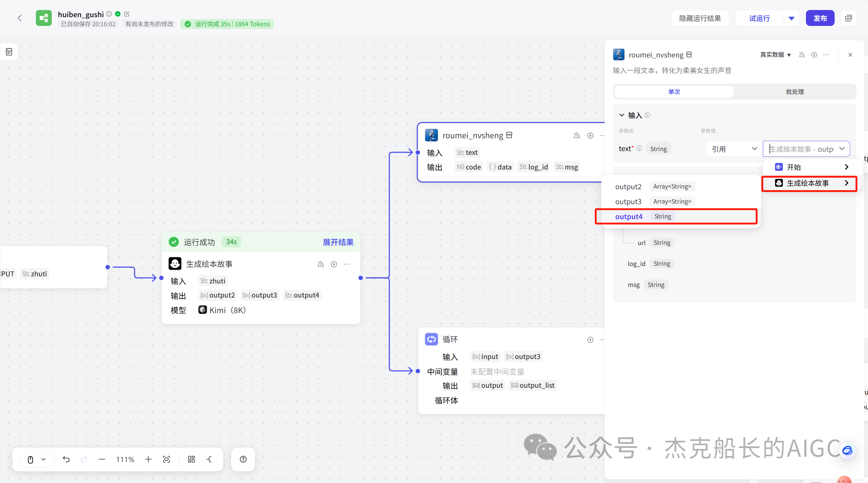The width and height of the screenshot is (868, 483).
Task: Toggle 隐藏运行结果
Action: (700, 18)
